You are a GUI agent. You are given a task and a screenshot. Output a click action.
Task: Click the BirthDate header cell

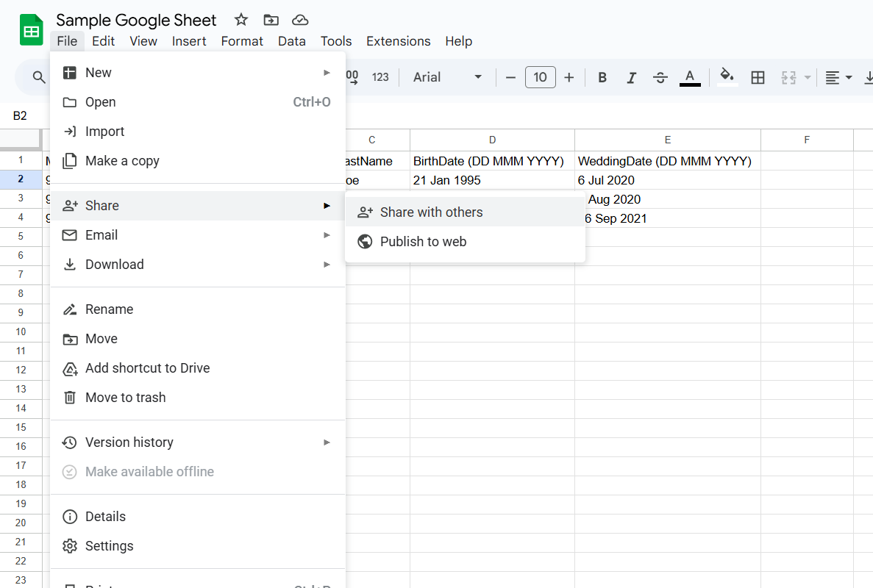[x=492, y=161]
